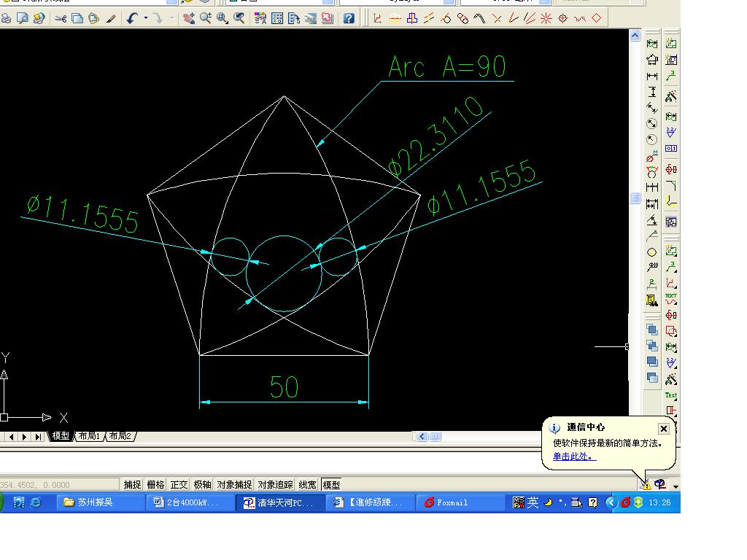This screenshot has height=560, width=747.
Task: Switch to the Foxmail taskbar window
Action: coord(460,502)
